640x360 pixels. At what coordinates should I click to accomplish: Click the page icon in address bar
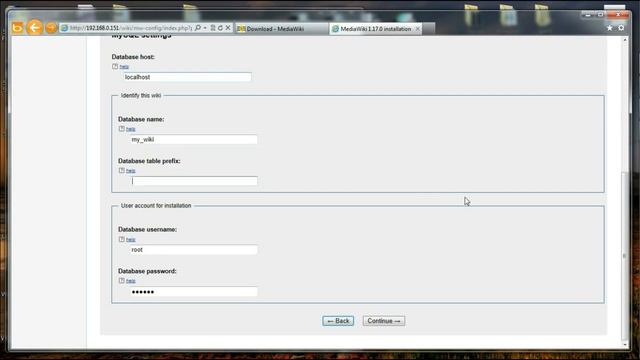[64, 28]
